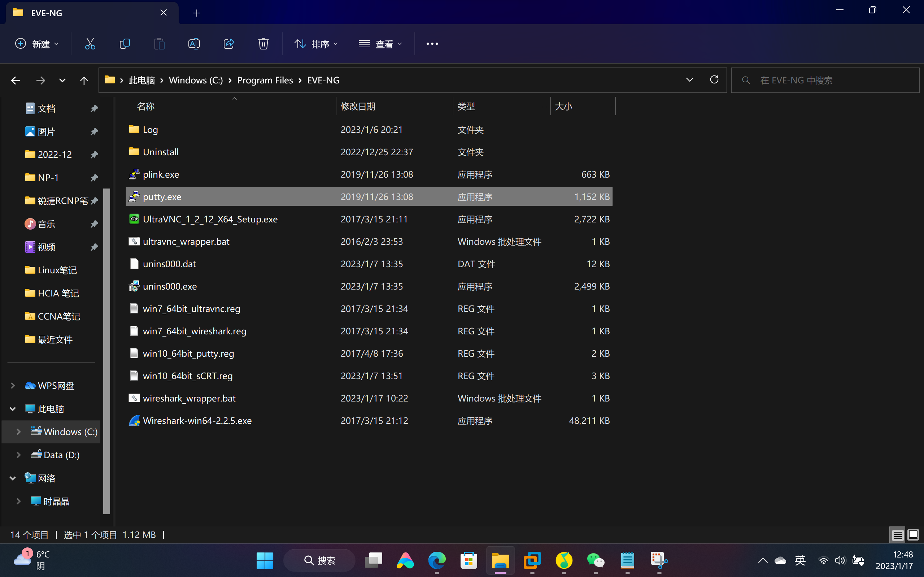Unpin NP-1 folder from quick access
Viewport: 924px width, 577px height.
coord(94,177)
